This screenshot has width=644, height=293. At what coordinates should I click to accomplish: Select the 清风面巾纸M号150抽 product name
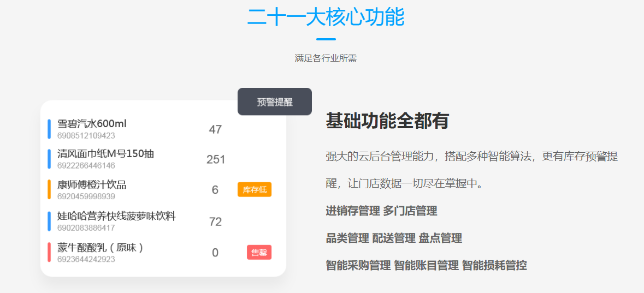105,154
